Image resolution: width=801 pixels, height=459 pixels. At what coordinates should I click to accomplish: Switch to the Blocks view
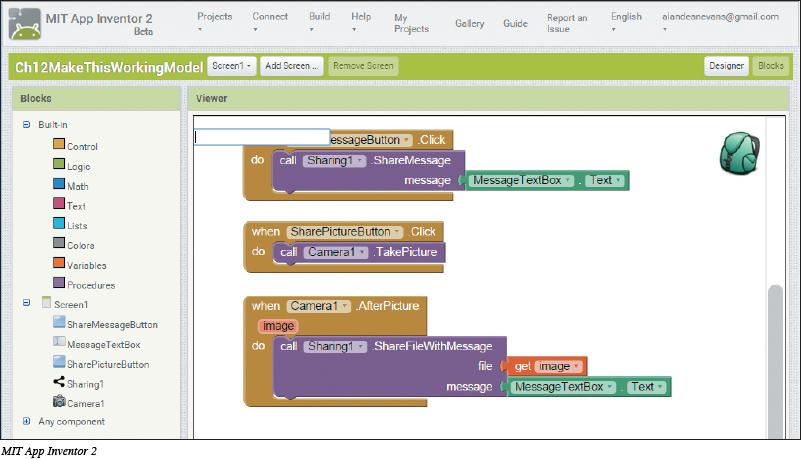click(x=770, y=66)
